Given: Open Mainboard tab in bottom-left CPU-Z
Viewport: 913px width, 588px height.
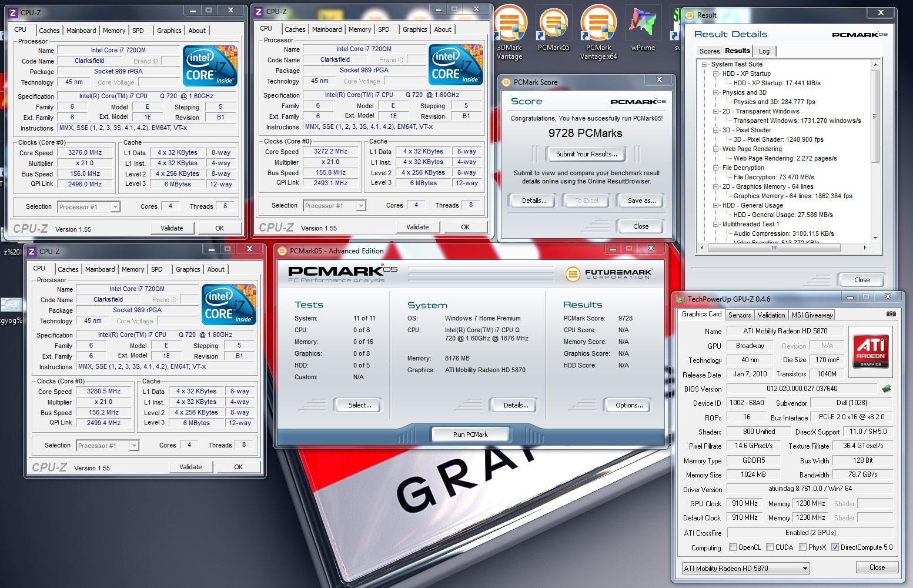Looking at the screenshot, I should tap(100, 269).
